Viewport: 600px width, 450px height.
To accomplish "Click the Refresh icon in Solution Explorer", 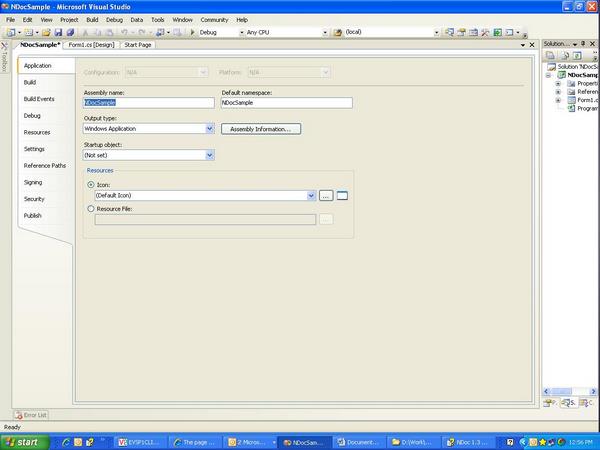I will [x=577, y=55].
